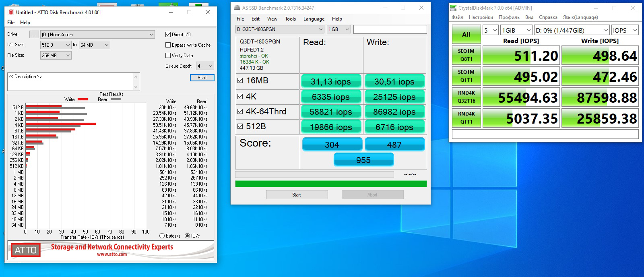Open the I/O Size start dropdown (512 B)
Image resolution: width=644 pixels, height=277 pixels.
(56, 45)
